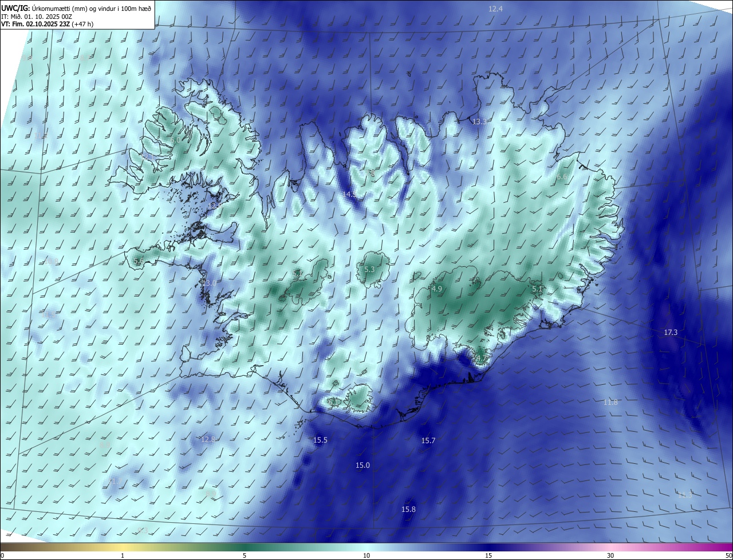Click the colorbar tick label 0

tap(2, 555)
